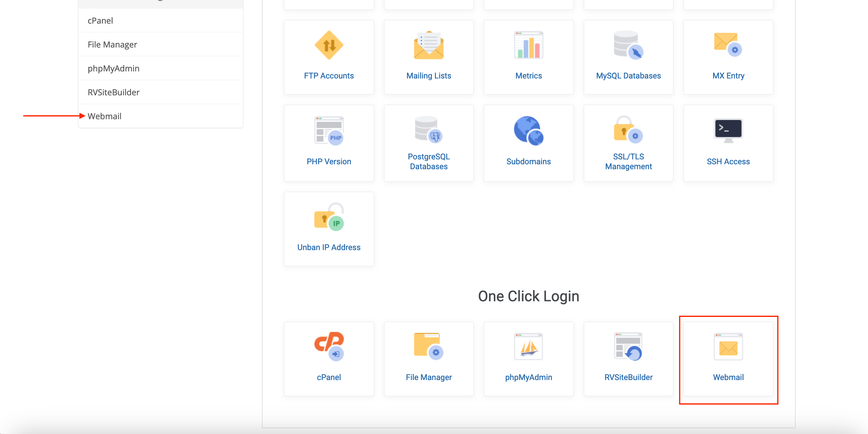The image size is (868, 434).
Task: Follow the Metrics text link
Action: click(528, 76)
